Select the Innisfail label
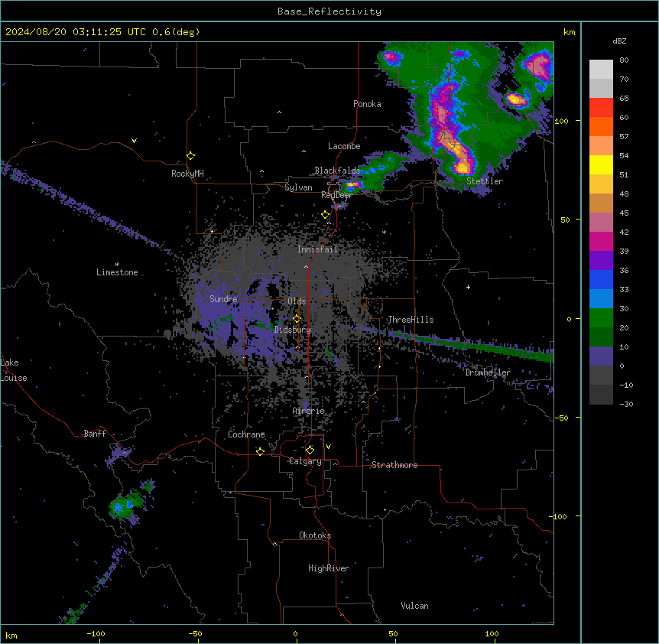Image resolution: width=659 pixels, height=644 pixels. (317, 249)
